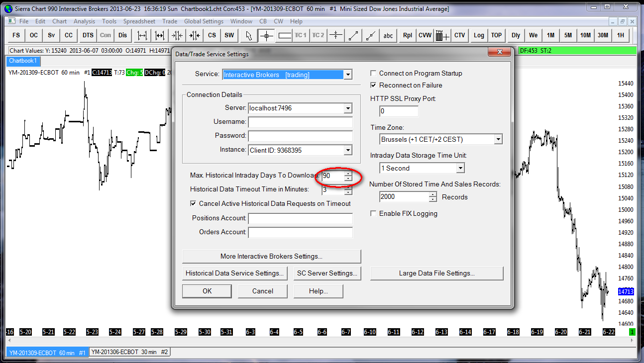The height and width of the screenshot is (363, 644).
Task: Open the Global Settings menu
Action: coord(204,21)
